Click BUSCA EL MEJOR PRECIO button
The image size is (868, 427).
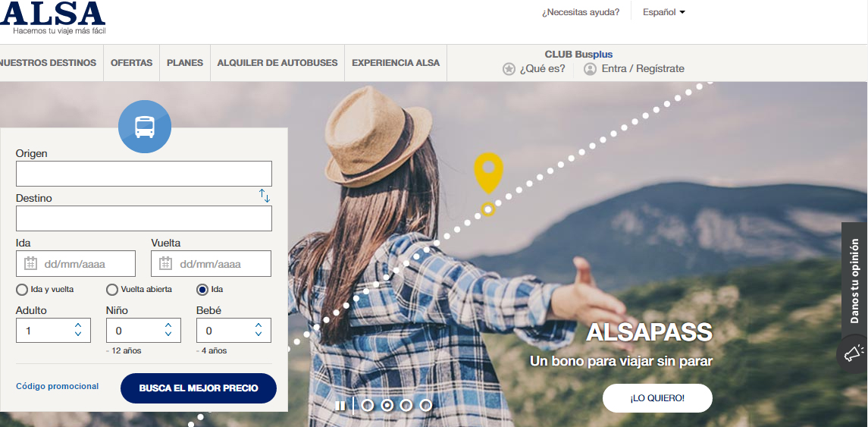(198, 388)
